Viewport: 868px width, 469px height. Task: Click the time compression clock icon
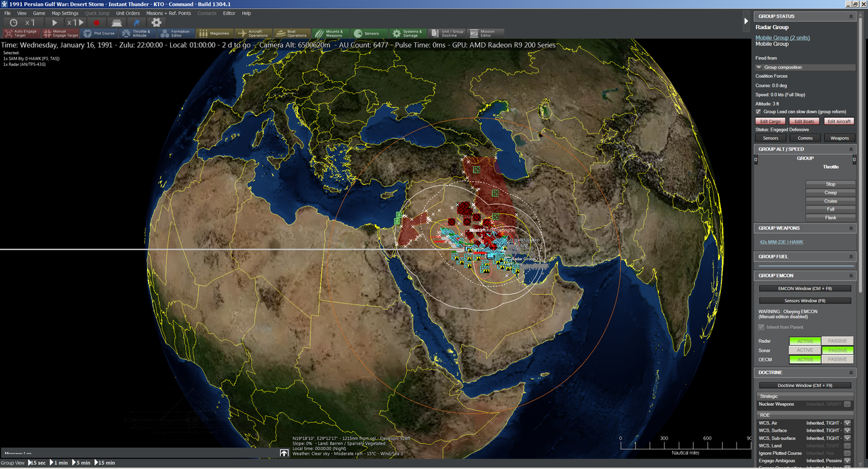pos(14,22)
